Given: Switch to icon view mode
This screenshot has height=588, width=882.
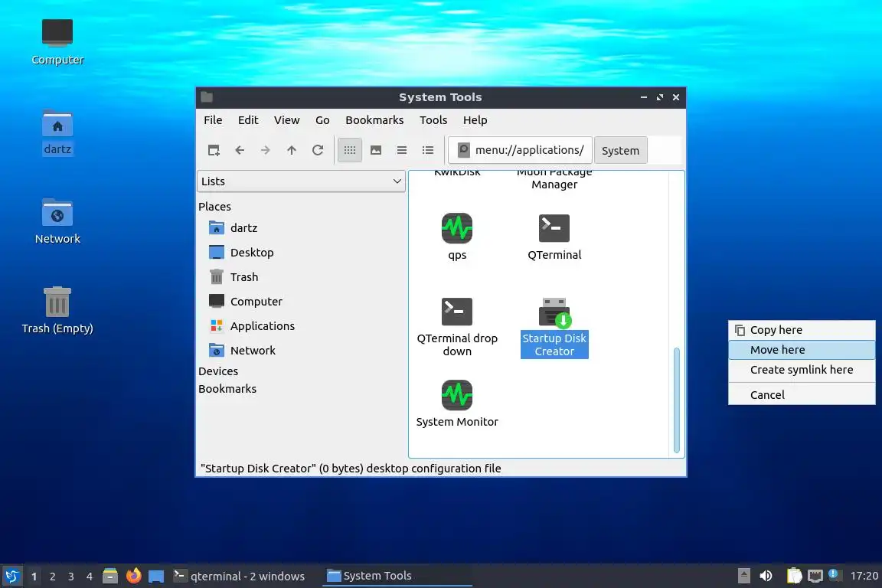Looking at the screenshot, I should pos(350,150).
